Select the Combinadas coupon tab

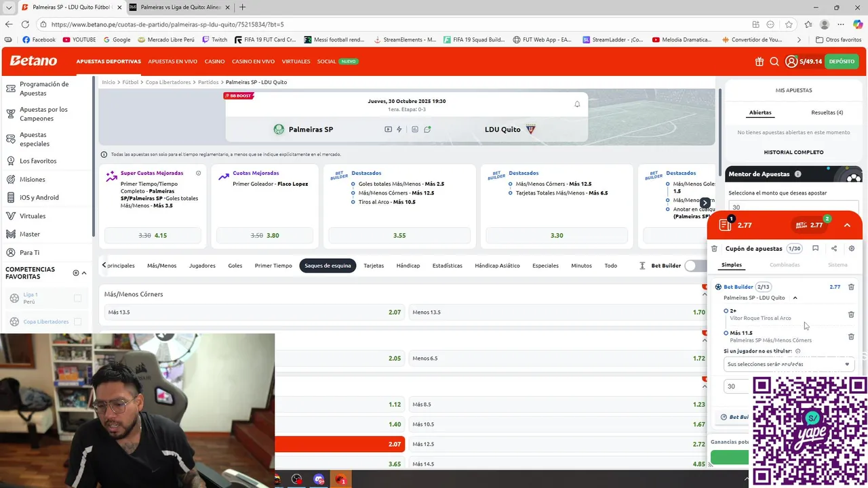click(785, 265)
